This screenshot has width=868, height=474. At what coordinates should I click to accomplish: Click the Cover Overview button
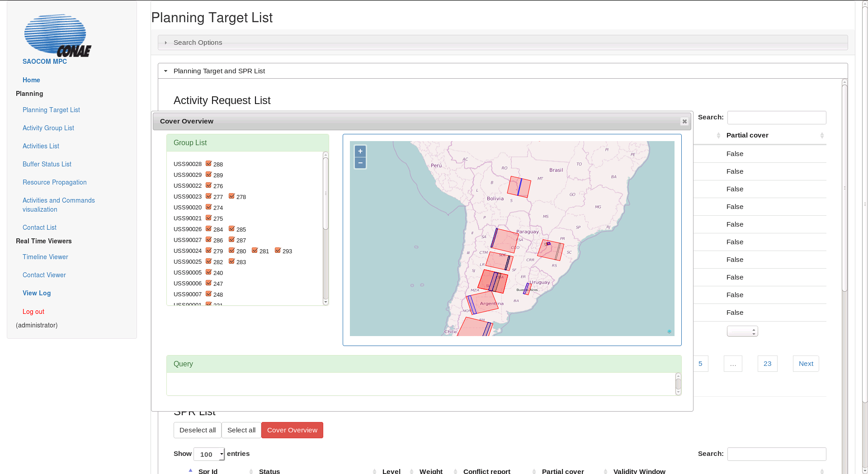[x=292, y=430]
